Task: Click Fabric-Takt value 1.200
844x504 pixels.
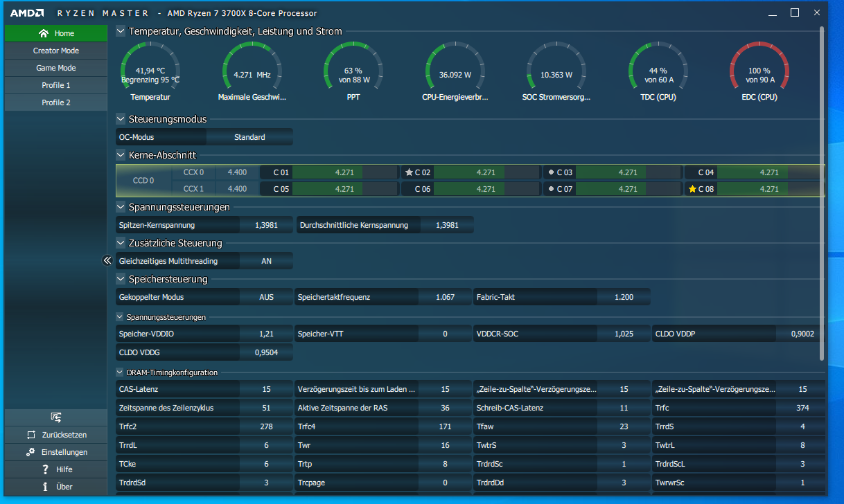Action: coord(624,297)
